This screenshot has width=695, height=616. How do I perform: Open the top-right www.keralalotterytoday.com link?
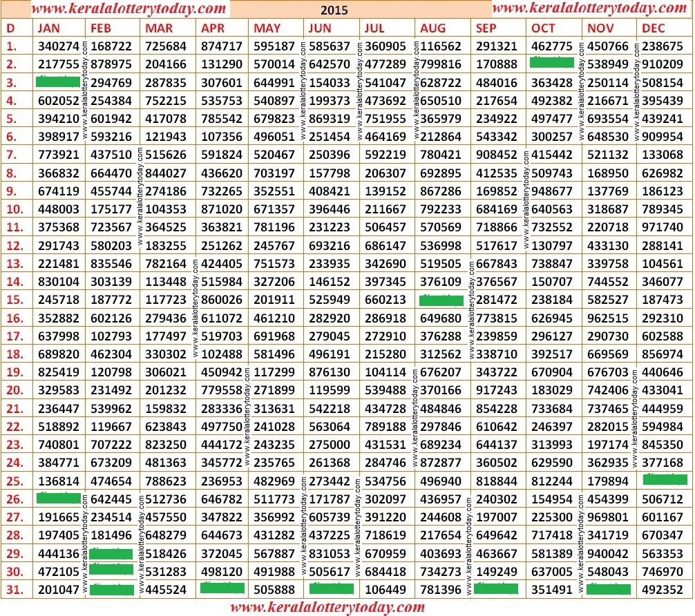pos(591,10)
